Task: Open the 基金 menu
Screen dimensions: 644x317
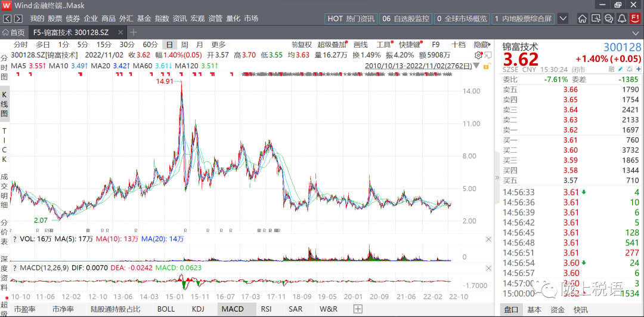Action: click(144, 19)
